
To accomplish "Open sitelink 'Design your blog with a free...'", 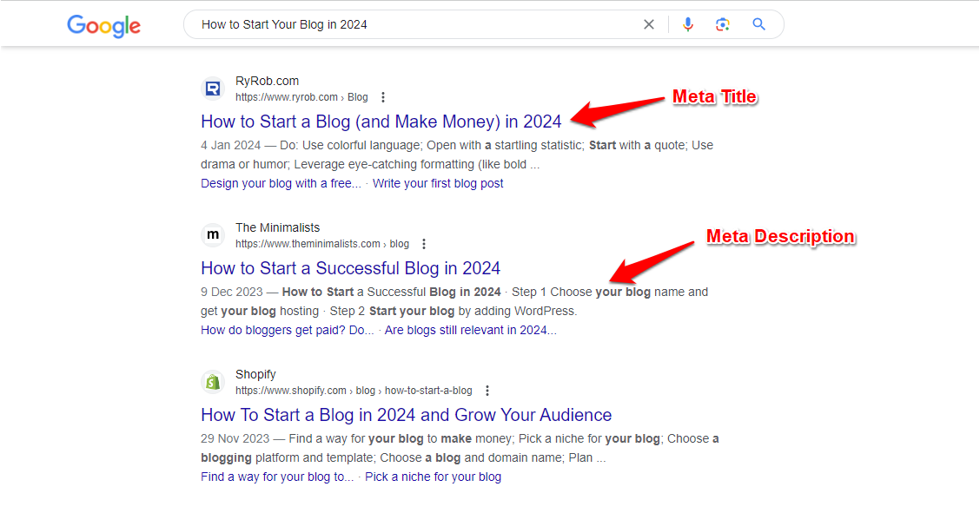I will [281, 183].
